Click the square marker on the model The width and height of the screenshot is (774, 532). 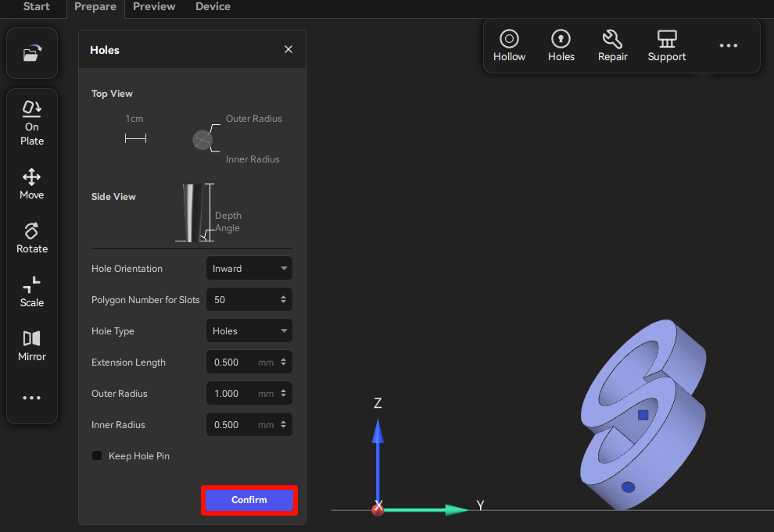coord(643,415)
